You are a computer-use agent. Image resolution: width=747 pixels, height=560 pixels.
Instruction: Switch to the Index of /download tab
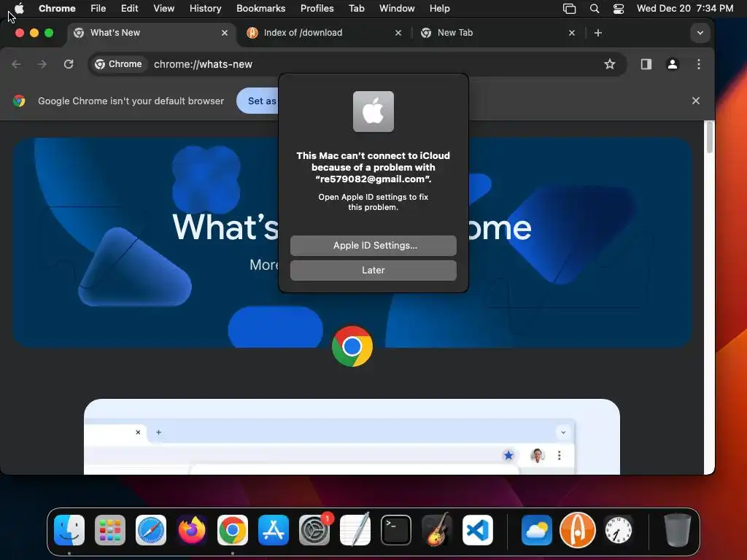[324, 33]
